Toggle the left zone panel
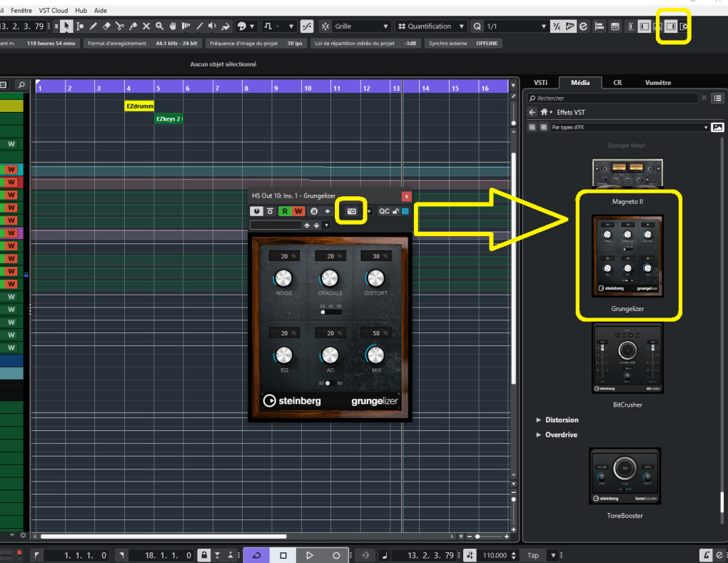Screen dimensions: 728x563 pos(644,26)
